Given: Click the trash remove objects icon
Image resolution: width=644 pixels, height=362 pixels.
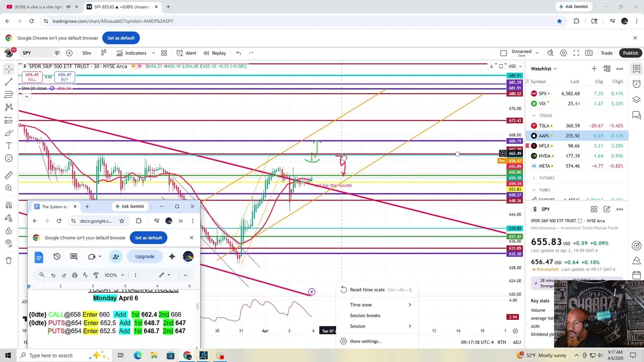Looking at the screenshot, I should point(9,260).
